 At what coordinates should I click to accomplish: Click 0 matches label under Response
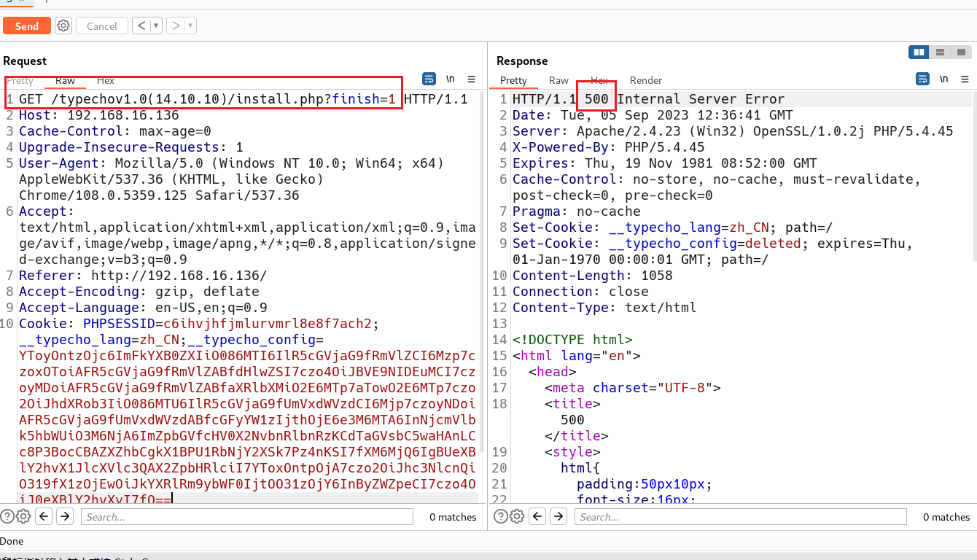(x=946, y=517)
